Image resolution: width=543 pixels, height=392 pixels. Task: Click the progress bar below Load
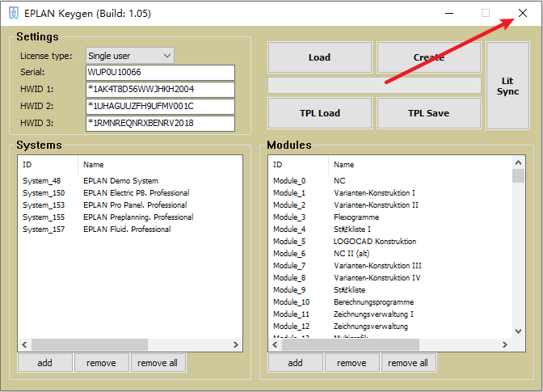click(x=374, y=85)
